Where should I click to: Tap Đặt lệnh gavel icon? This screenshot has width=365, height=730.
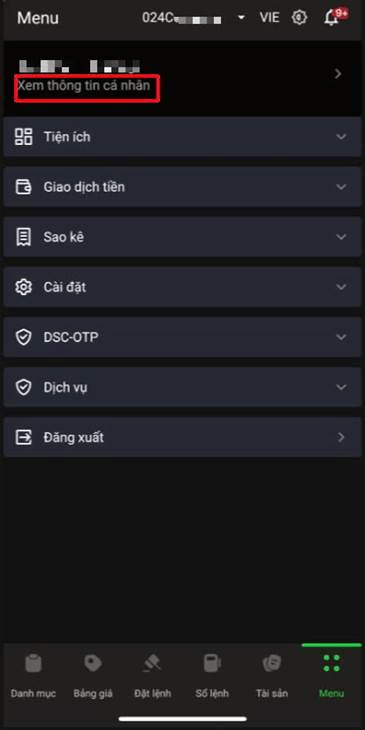point(152,662)
